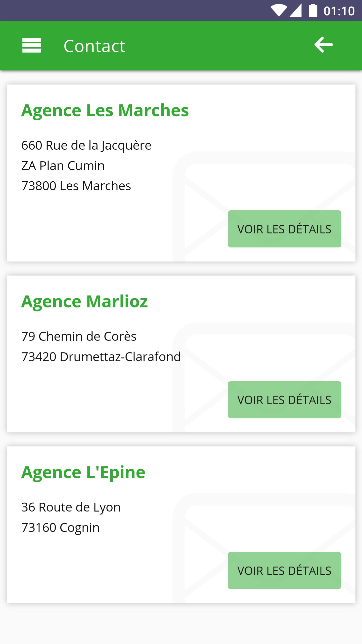This screenshot has width=362, height=644.
Task: View details for Agence Les Marches
Action: tap(284, 229)
